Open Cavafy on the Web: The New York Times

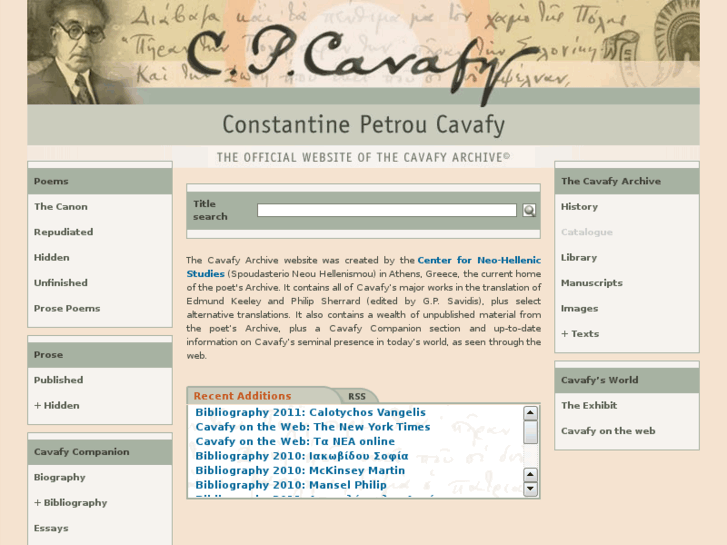point(313,427)
